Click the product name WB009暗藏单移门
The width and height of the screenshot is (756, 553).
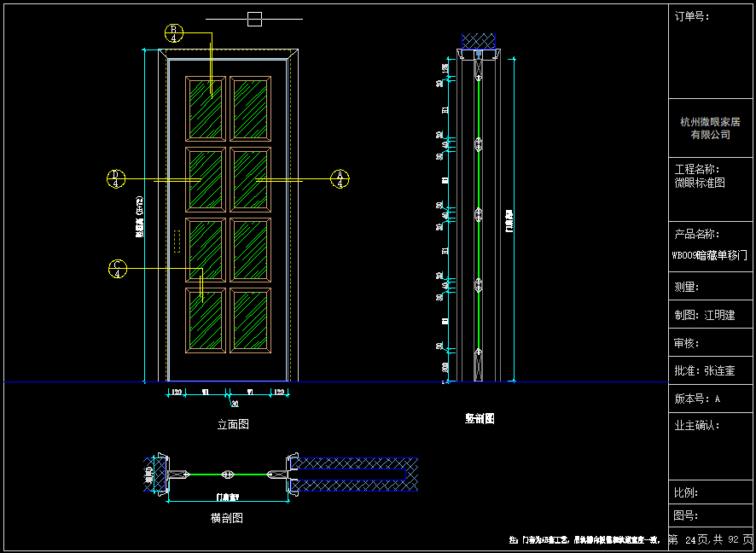pos(710,254)
